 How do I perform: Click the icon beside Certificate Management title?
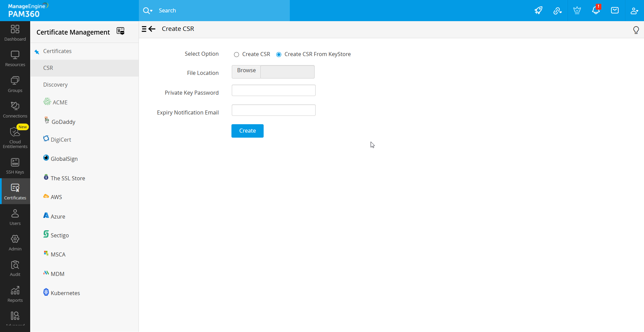click(x=120, y=31)
